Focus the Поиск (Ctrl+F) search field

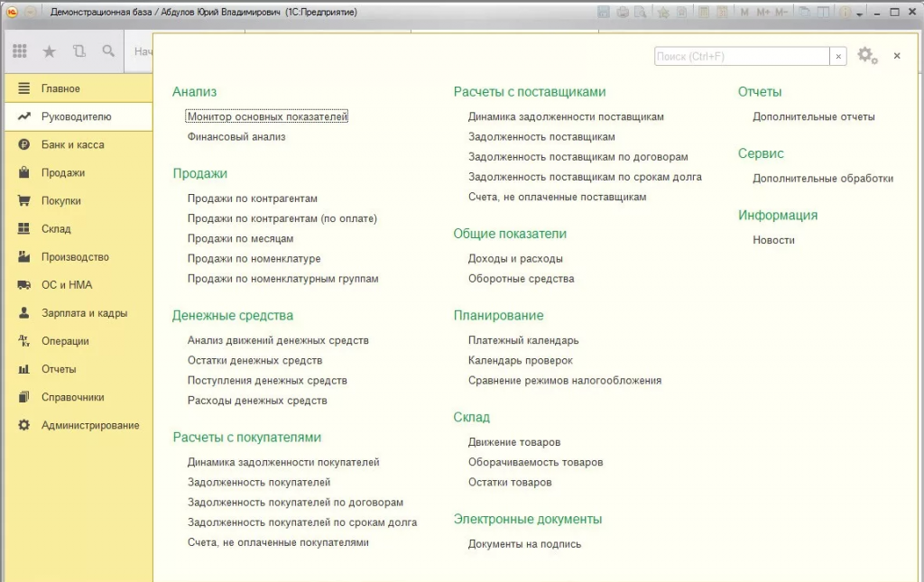[x=742, y=57]
